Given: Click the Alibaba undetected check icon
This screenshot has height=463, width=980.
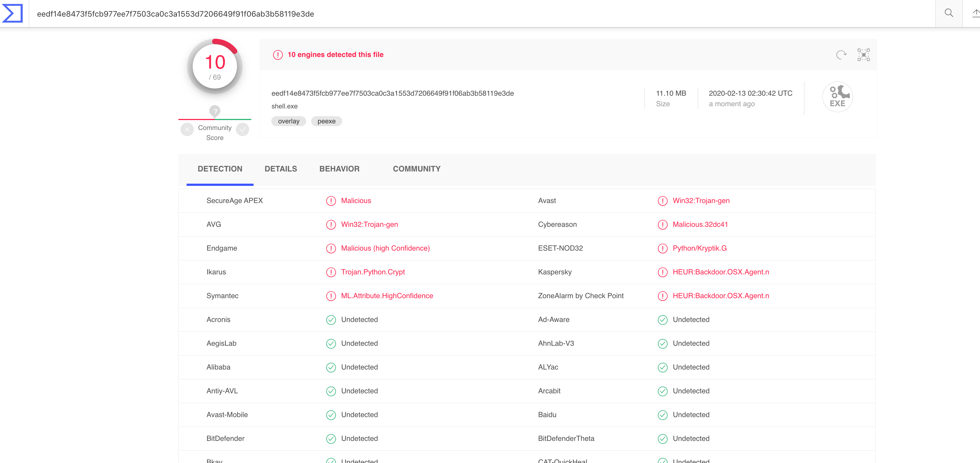Looking at the screenshot, I should point(331,367).
